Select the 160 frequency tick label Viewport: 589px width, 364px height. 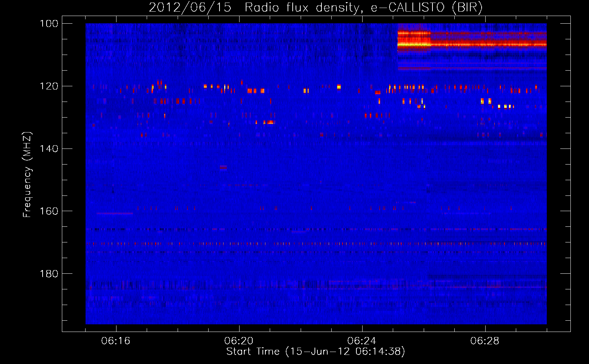pos(49,211)
